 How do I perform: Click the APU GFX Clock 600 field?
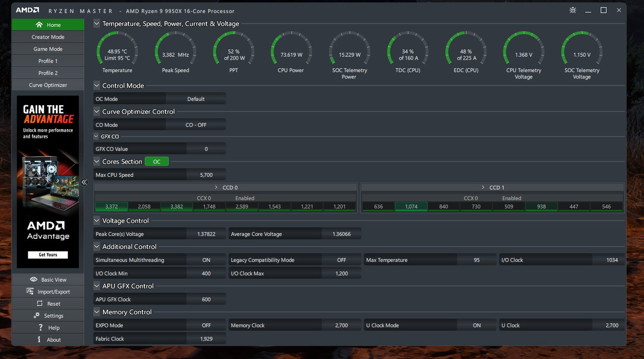pyautogui.click(x=206, y=299)
